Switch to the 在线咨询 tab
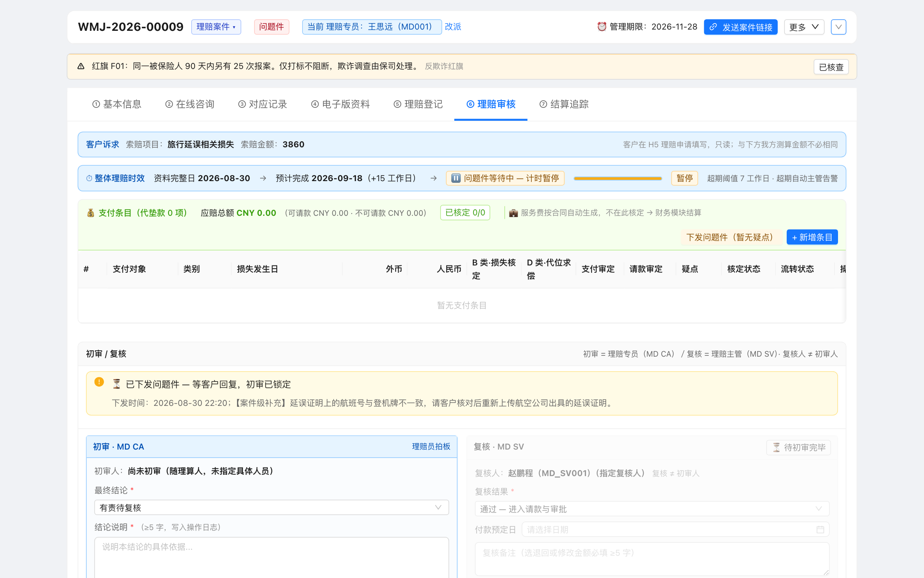This screenshot has height=578, width=924. (x=190, y=104)
